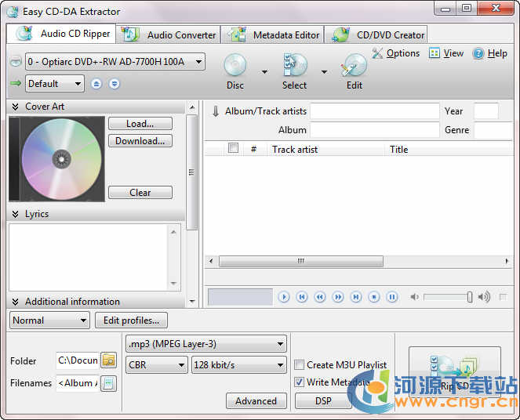The width and height of the screenshot is (520, 420).
Task: Click the Clear cover art button
Action: click(x=140, y=193)
